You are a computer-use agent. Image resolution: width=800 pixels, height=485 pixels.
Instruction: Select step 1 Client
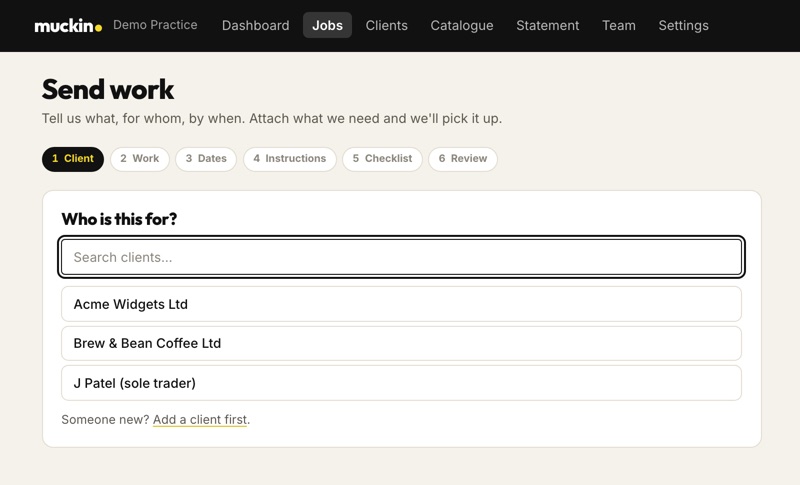[73, 159]
